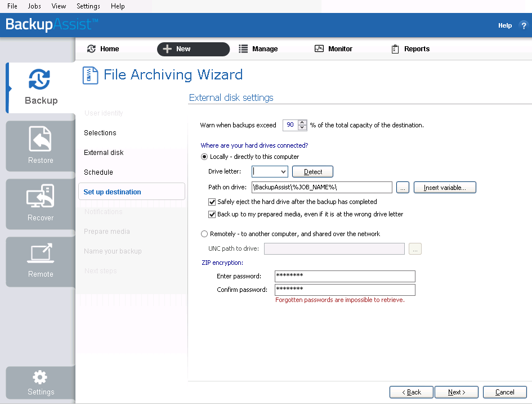Screen dimensions: 532x404
Task: Click the plus icon on New
Action: [167, 49]
